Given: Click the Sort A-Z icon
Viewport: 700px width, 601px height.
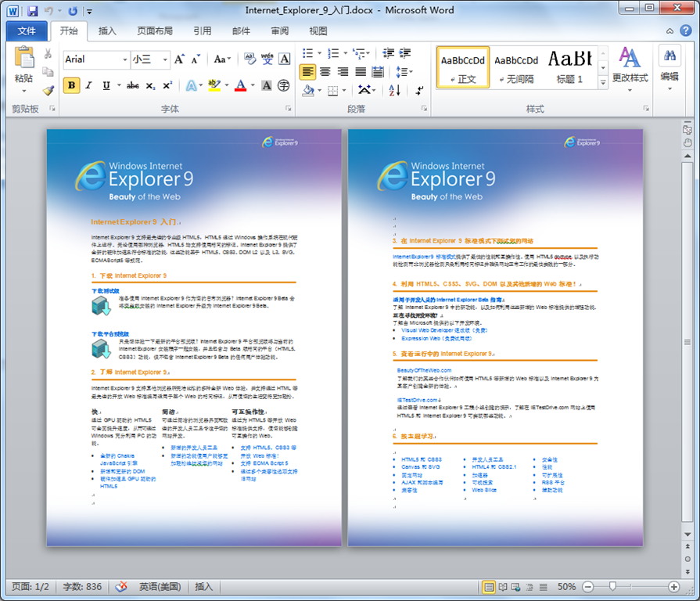Looking at the screenshot, I should (x=394, y=90).
